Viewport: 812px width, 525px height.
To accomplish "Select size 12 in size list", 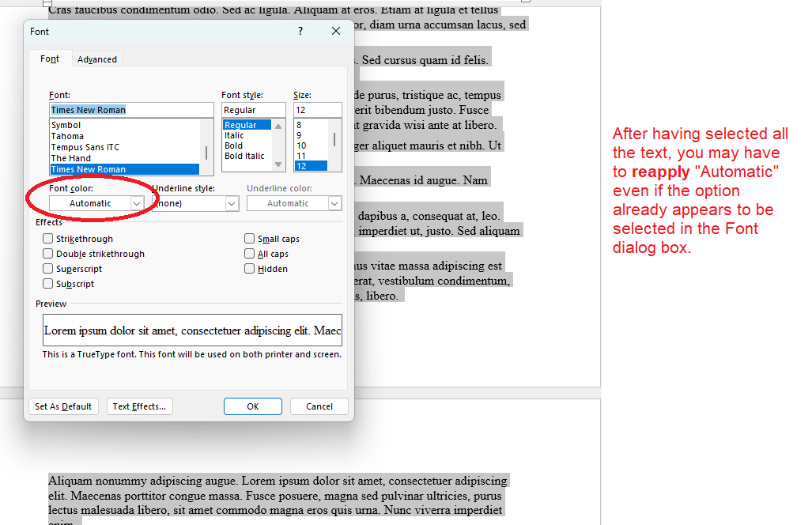I will pyautogui.click(x=311, y=166).
